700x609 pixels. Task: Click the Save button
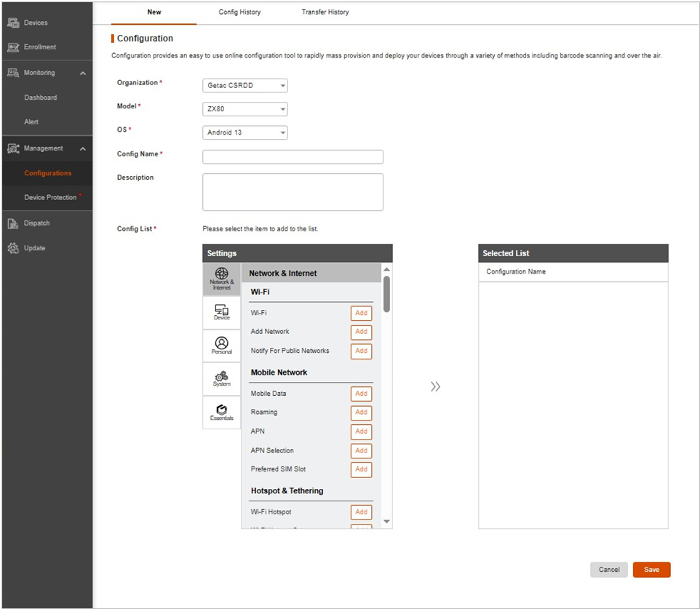pyautogui.click(x=651, y=570)
